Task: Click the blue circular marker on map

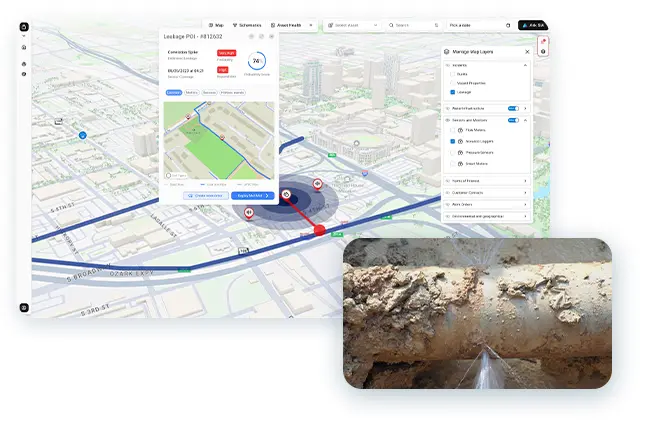Action: coord(83,134)
